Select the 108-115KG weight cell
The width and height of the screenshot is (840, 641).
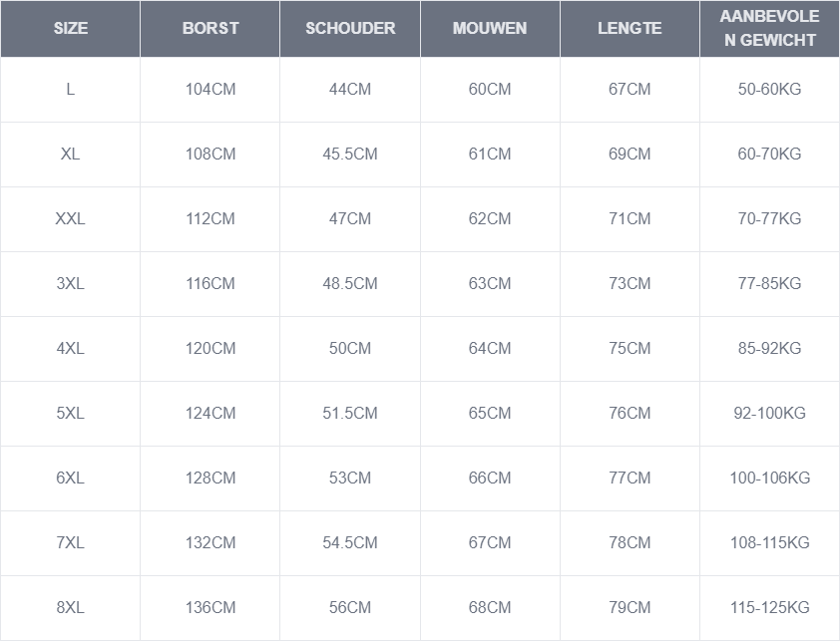pyautogui.click(x=769, y=543)
